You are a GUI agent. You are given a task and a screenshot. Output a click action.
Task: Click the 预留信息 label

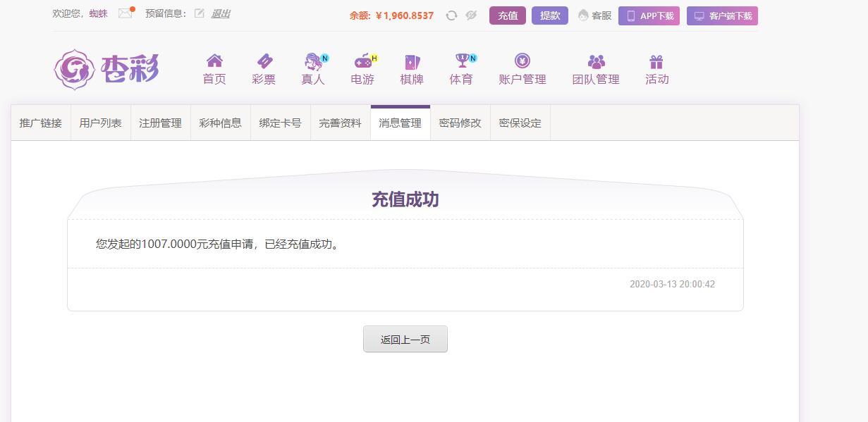[166, 13]
